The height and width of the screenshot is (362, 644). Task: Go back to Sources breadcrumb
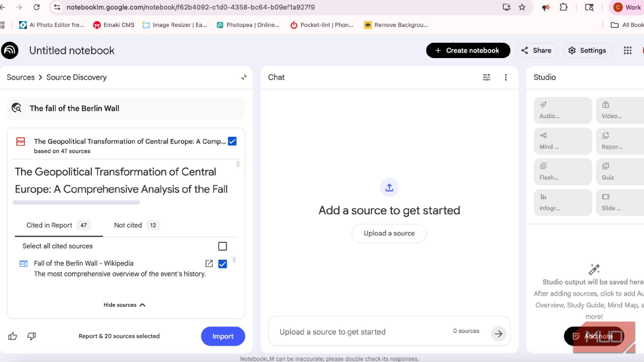click(21, 77)
